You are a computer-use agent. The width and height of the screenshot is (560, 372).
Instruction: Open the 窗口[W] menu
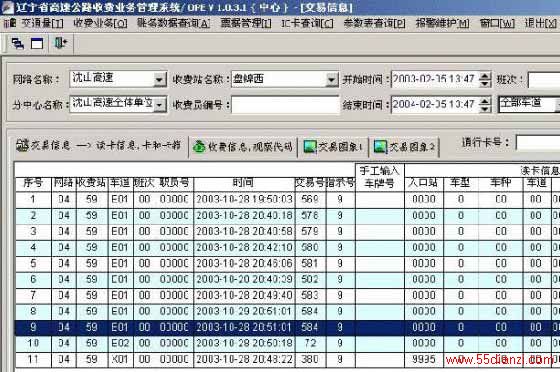pyautogui.click(x=497, y=24)
